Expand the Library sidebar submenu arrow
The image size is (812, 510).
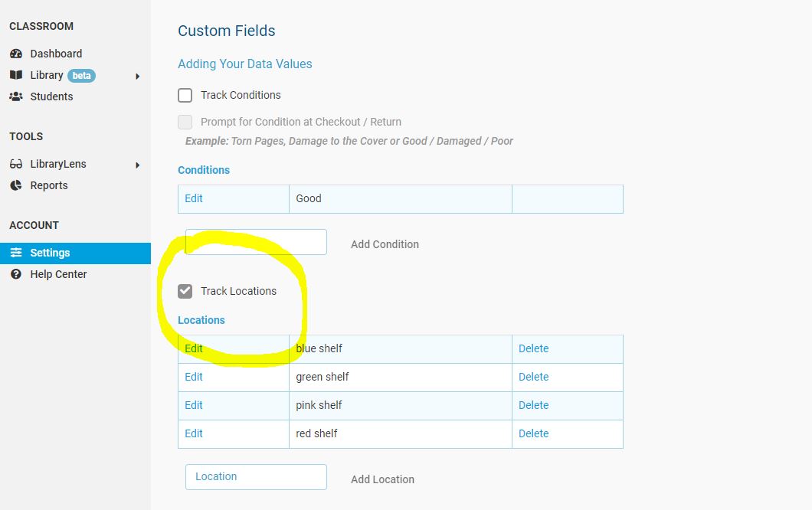pos(138,75)
